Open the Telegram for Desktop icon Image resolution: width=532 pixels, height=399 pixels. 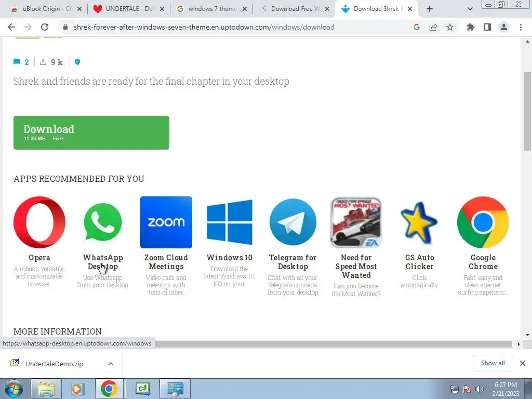(293, 222)
